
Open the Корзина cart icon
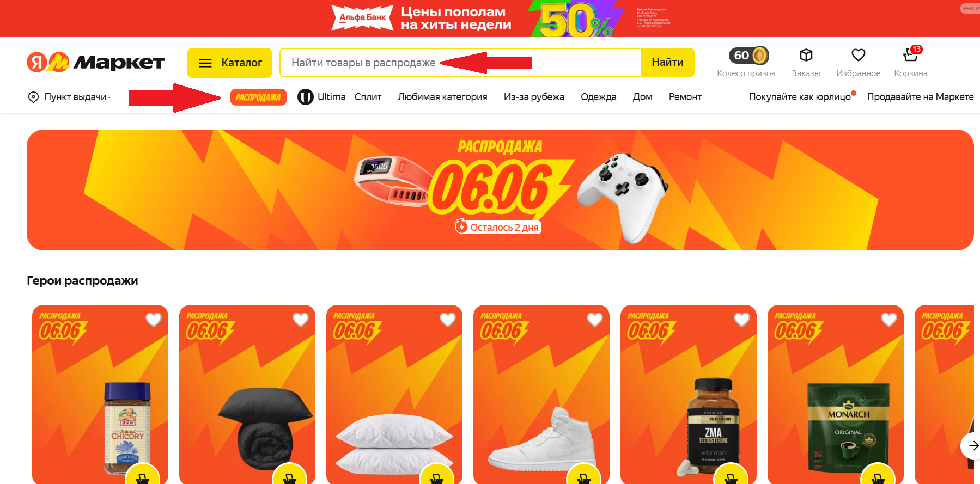pyautogui.click(x=910, y=55)
